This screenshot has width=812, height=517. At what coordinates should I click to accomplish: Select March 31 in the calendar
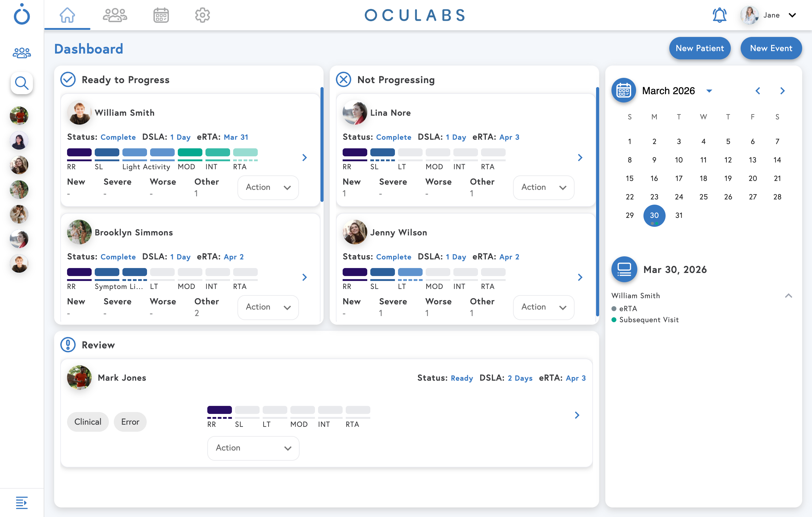[x=679, y=215]
